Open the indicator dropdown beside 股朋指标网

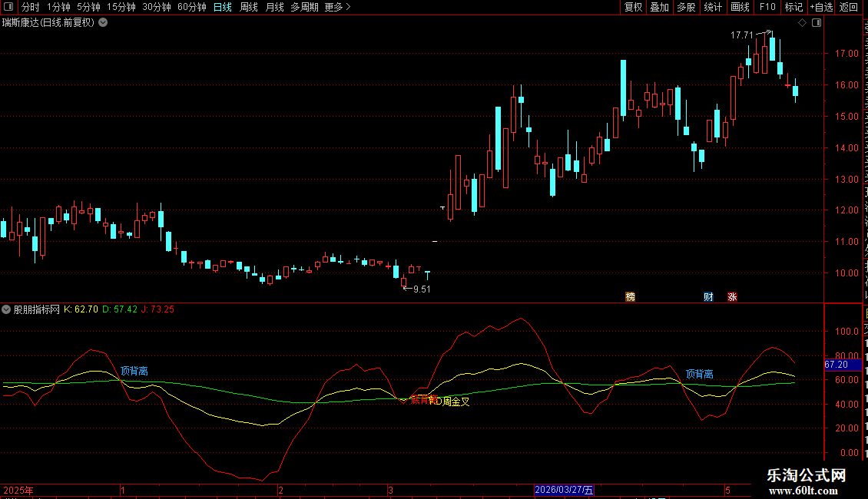[6, 309]
